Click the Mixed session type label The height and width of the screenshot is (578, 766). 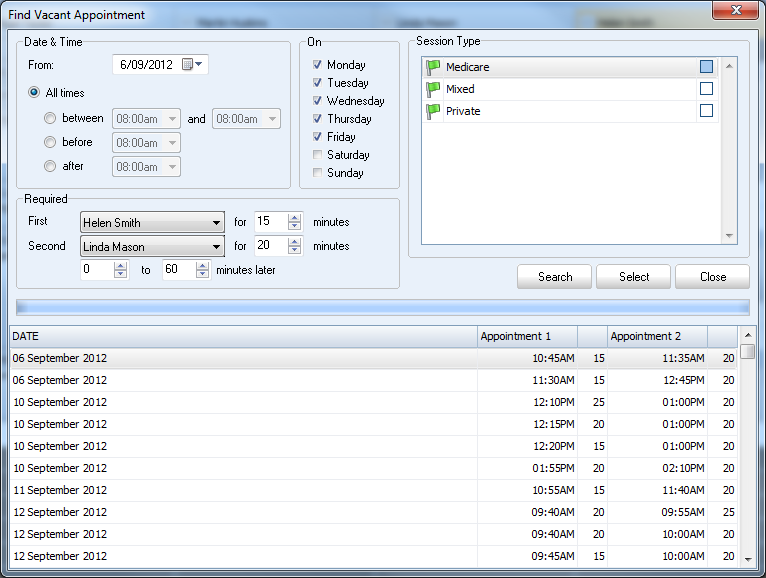pos(460,89)
